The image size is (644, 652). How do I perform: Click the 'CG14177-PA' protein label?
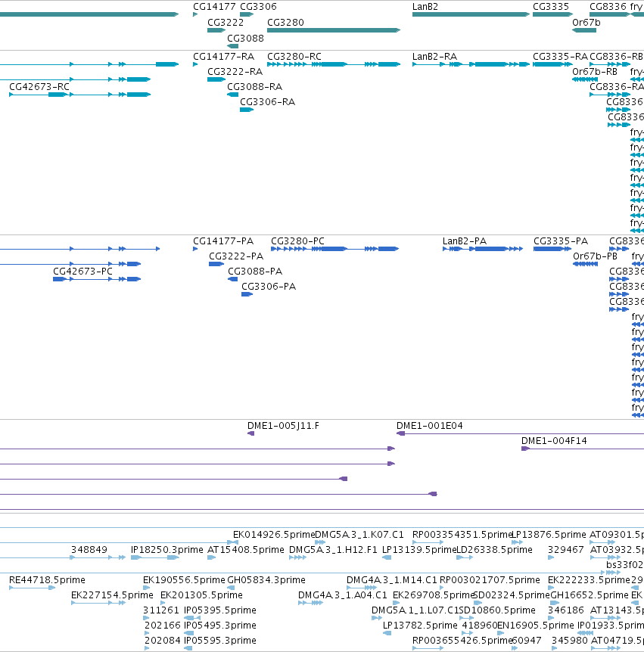(x=223, y=241)
